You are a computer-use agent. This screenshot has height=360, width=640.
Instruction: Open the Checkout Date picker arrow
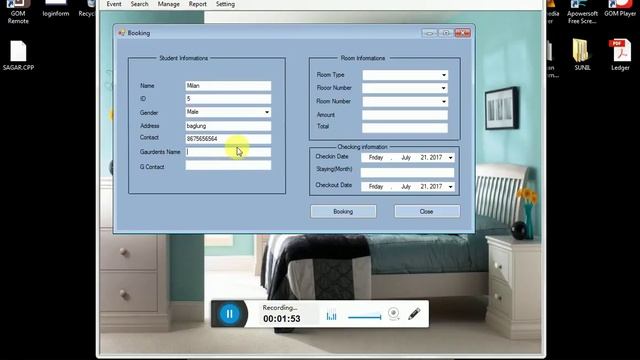click(450, 187)
